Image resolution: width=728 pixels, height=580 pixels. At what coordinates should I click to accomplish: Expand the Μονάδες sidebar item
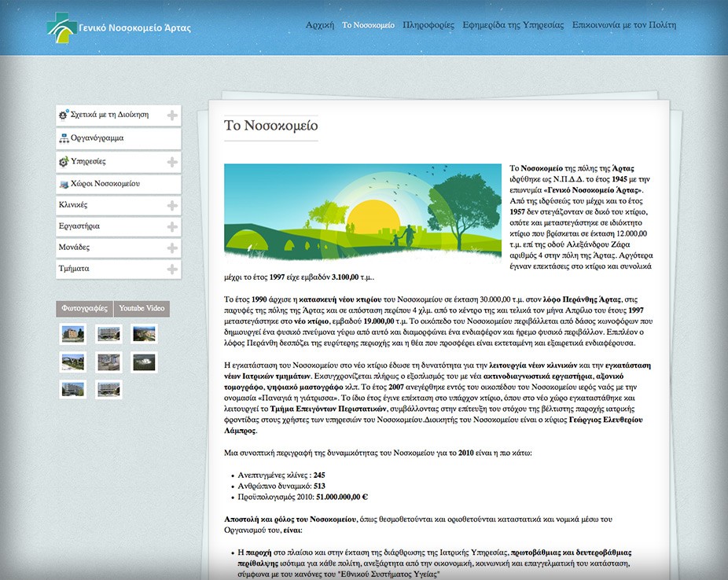(172, 248)
